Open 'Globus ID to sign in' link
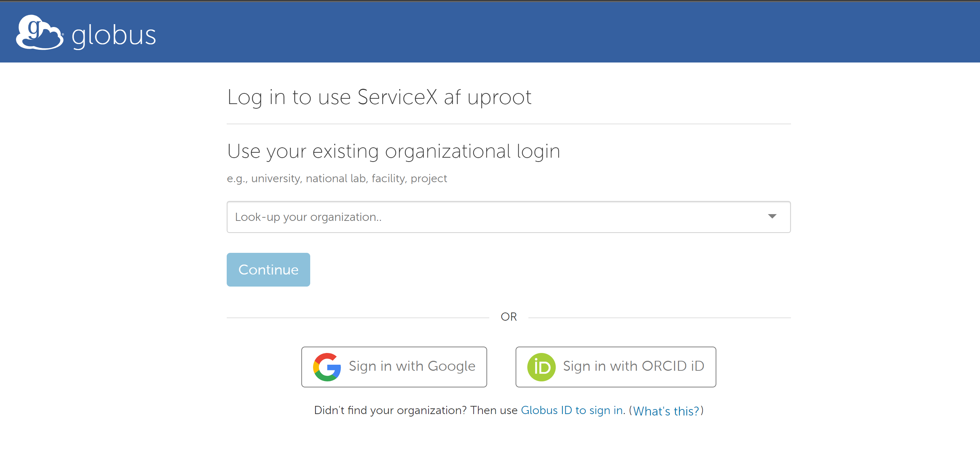This screenshot has height=473, width=980. [x=571, y=410]
